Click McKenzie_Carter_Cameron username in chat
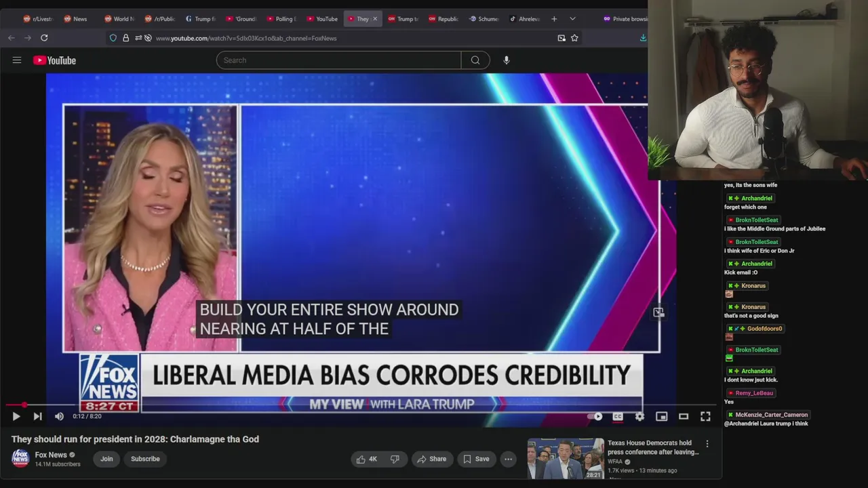 coord(772,415)
